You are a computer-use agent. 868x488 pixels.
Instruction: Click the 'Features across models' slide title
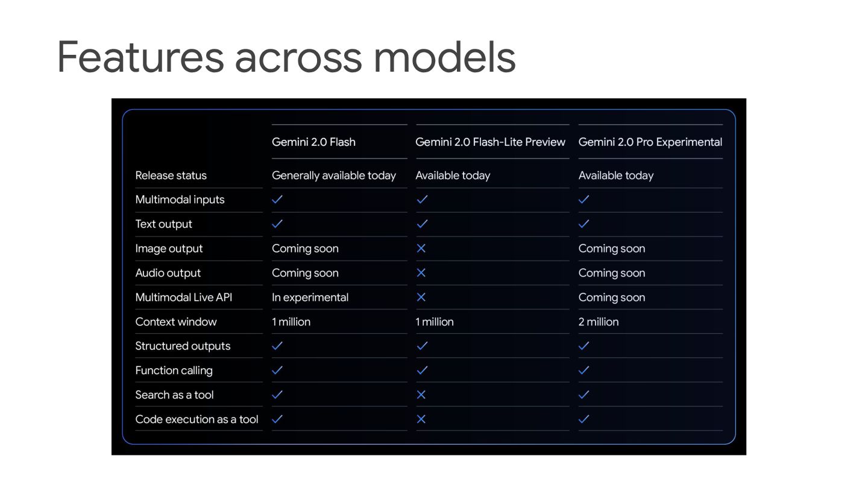pyautogui.click(x=286, y=57)
